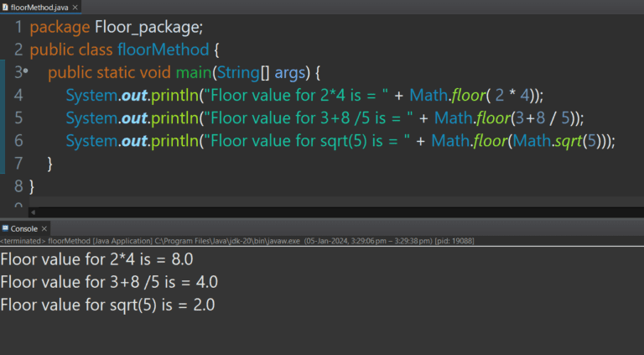Screen dimensions: 644x355
Task: Click 'Math.floor(3+8 / 5)' on line 5
Action: pos(505,118)
